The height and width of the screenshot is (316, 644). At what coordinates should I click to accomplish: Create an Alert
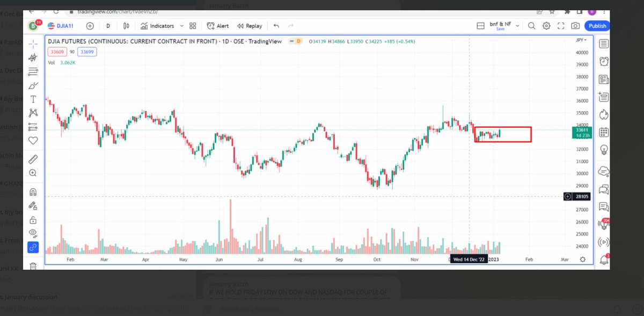(218, 25)
